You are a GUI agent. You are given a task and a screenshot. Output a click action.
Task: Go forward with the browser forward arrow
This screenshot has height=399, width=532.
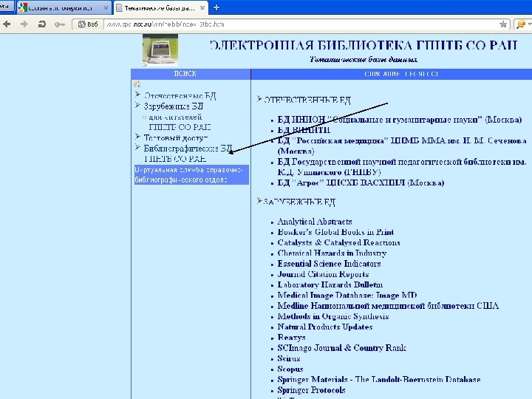24,24
